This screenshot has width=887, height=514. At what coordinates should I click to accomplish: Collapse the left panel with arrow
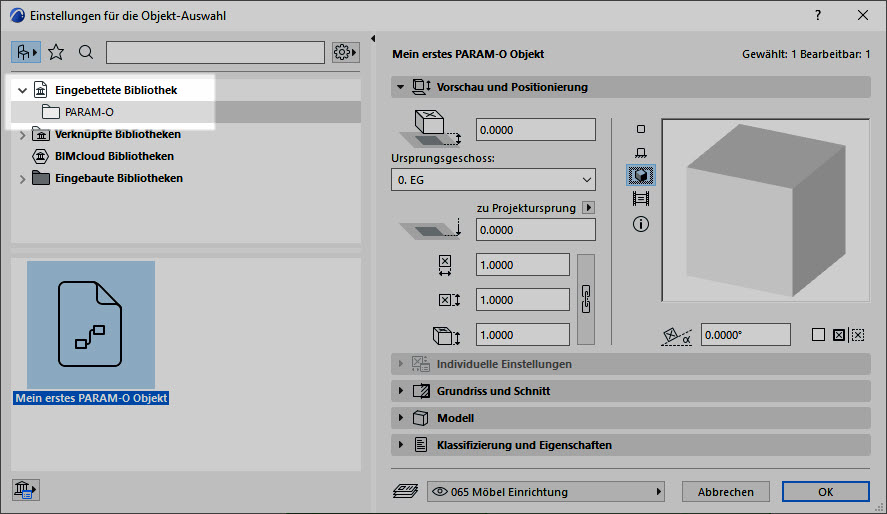click(373, 38)
